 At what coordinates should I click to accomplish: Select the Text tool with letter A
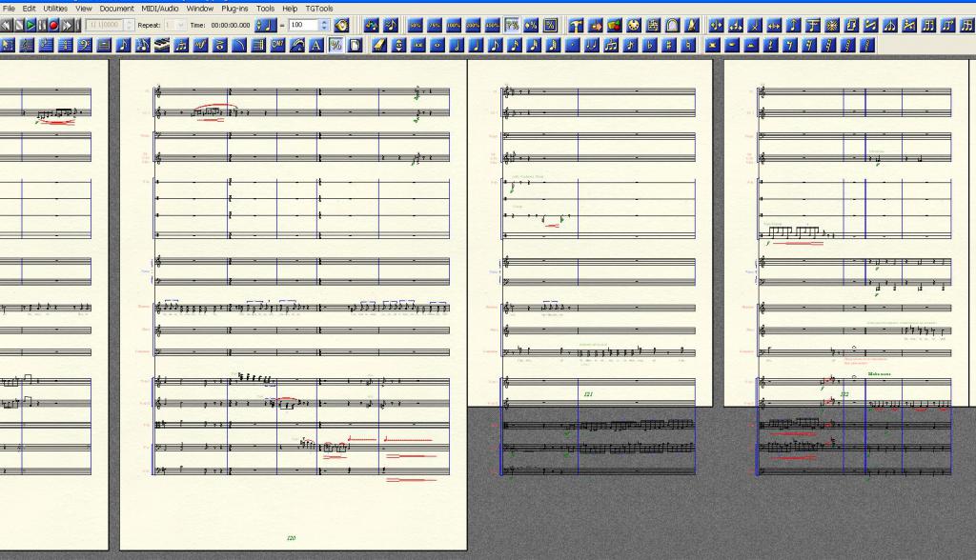[x=316, y=45]
